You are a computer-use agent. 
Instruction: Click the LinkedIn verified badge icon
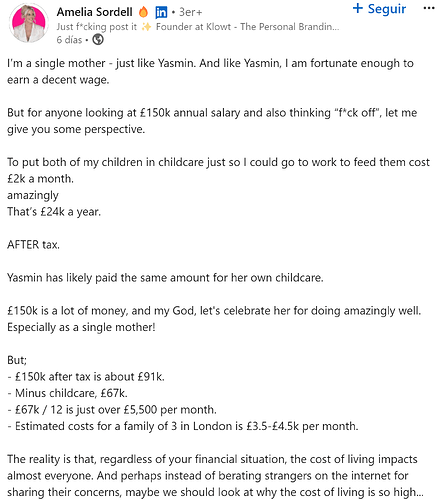click(x=161, y=13)
